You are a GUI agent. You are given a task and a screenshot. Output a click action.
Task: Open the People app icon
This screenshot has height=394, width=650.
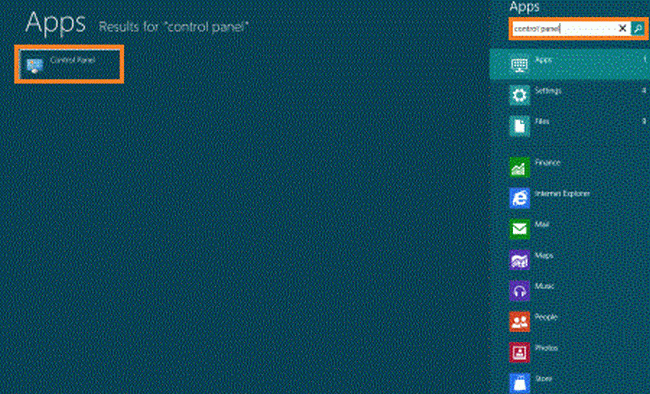click(519, 322)
